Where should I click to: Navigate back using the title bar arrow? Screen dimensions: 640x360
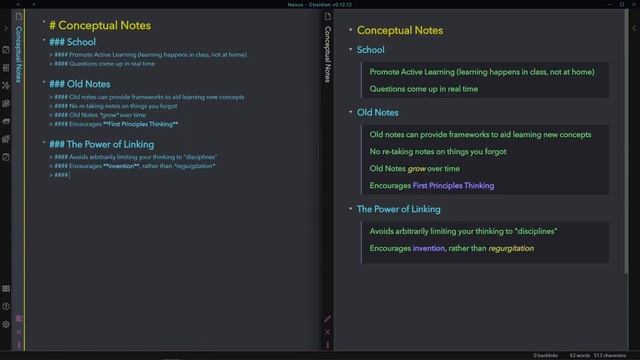pos(18,4)
